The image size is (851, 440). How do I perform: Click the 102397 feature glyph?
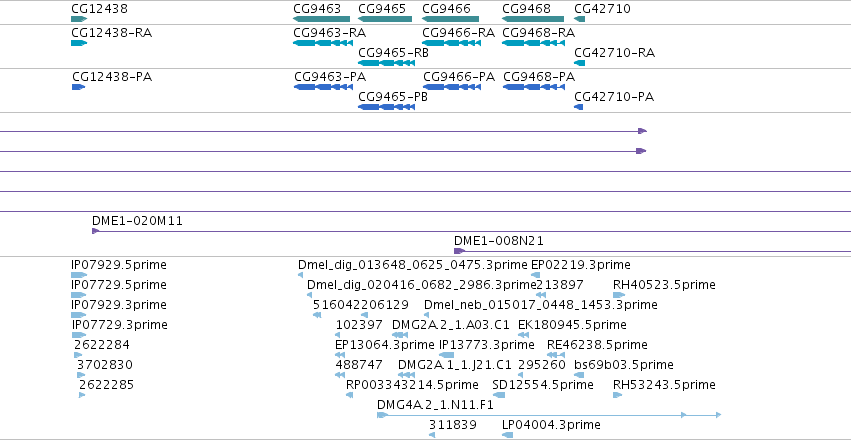pyautogui.click(x=340, y=335)
